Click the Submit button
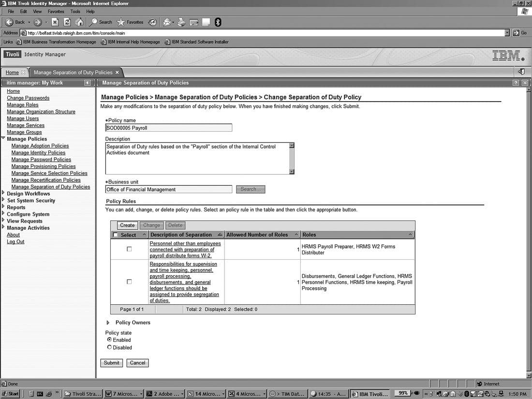This screenshot has height=399, width=532. pyautogui.click(x=112, y=363)
